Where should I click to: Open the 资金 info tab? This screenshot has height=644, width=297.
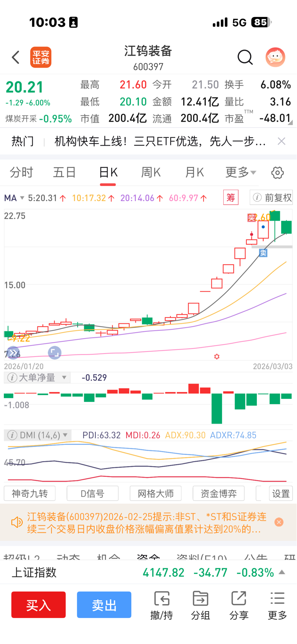(x=148, y=557)
